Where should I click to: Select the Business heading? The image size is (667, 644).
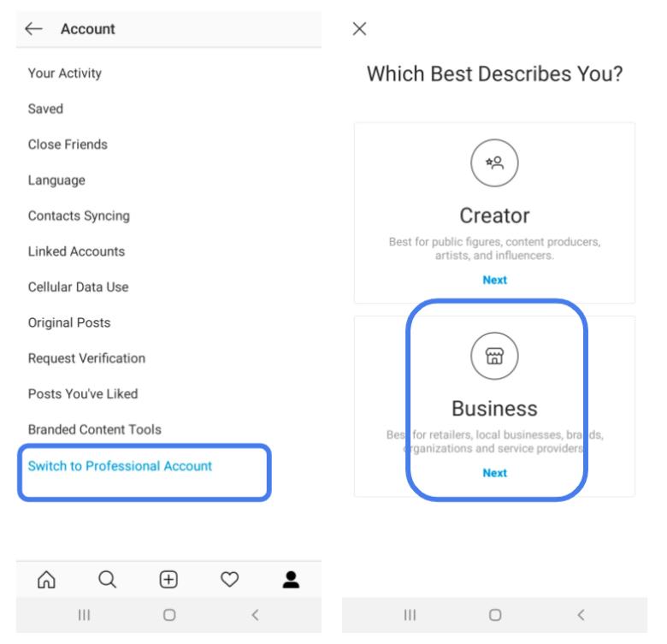(x=495, y=408)
